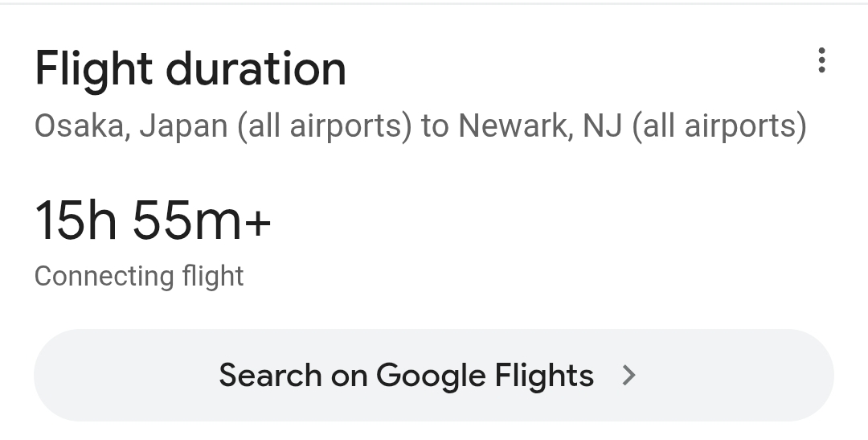Click the chevron arrow beside Google Flights
Screen dimensions: 868x440
[x=629, y=375]
